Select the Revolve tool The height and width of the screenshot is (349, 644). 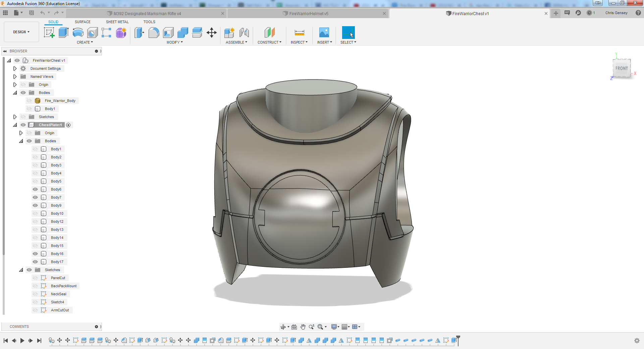78,33
